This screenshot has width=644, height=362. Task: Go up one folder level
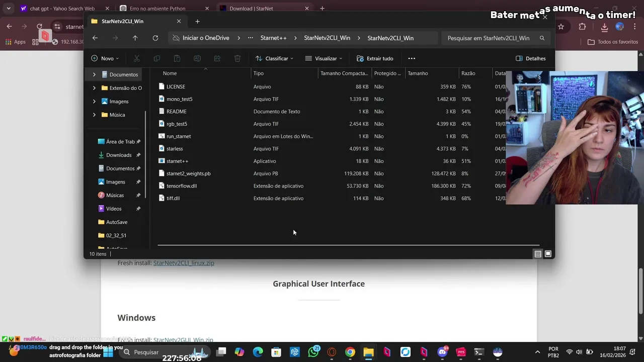pyautogui.click(x=135, y=38)
